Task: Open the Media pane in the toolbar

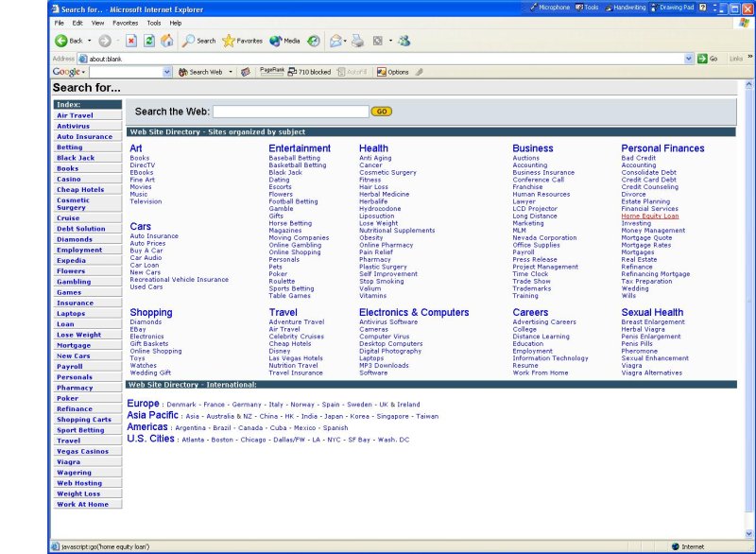Action: [284, 41]
